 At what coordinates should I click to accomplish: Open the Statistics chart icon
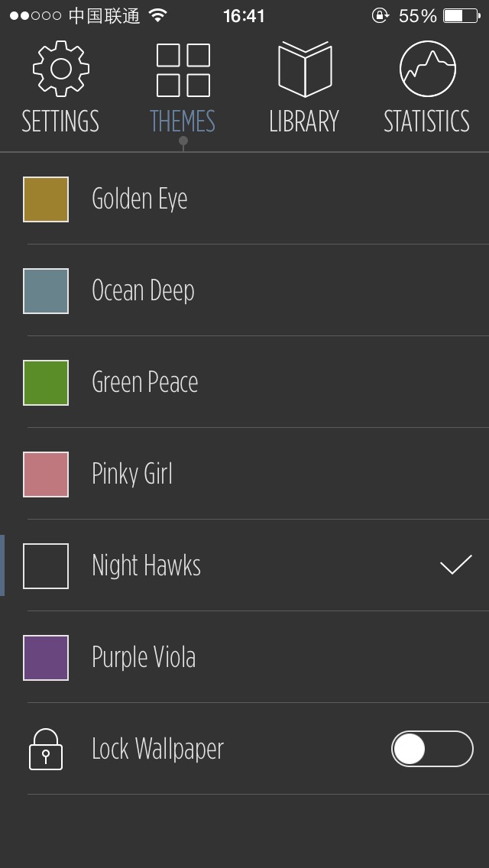point(428,69)
